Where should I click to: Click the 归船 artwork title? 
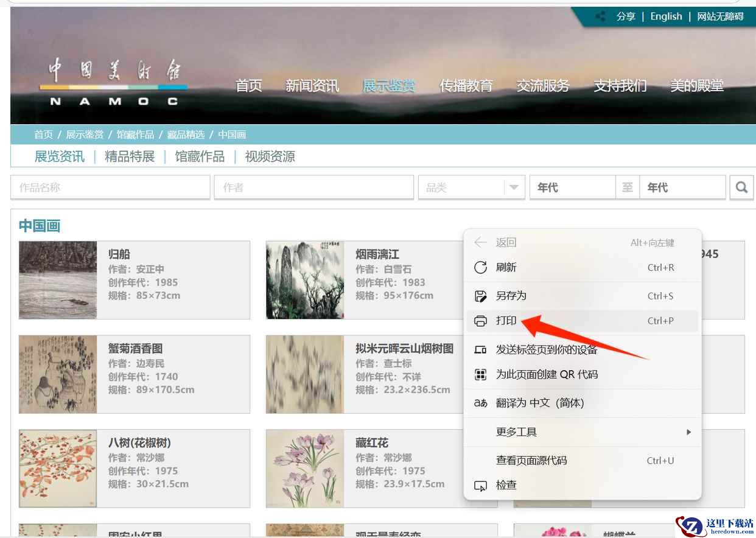[x=119, y=254]
